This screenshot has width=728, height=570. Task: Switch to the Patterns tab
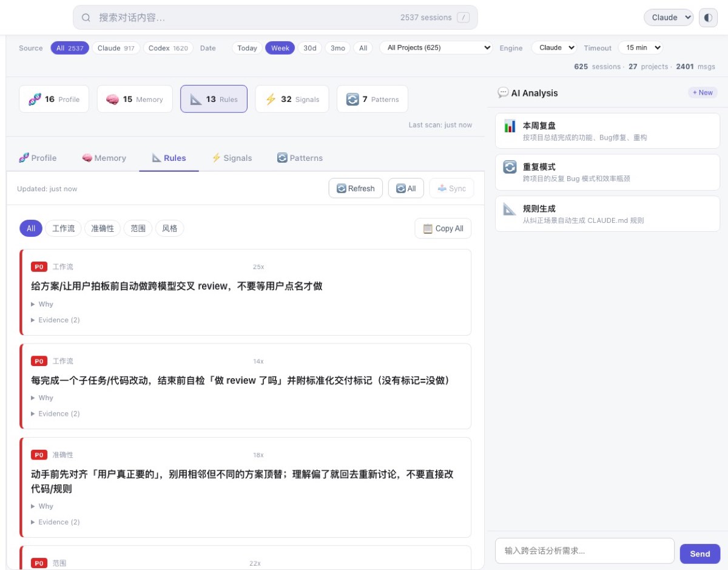coord(300,158)
